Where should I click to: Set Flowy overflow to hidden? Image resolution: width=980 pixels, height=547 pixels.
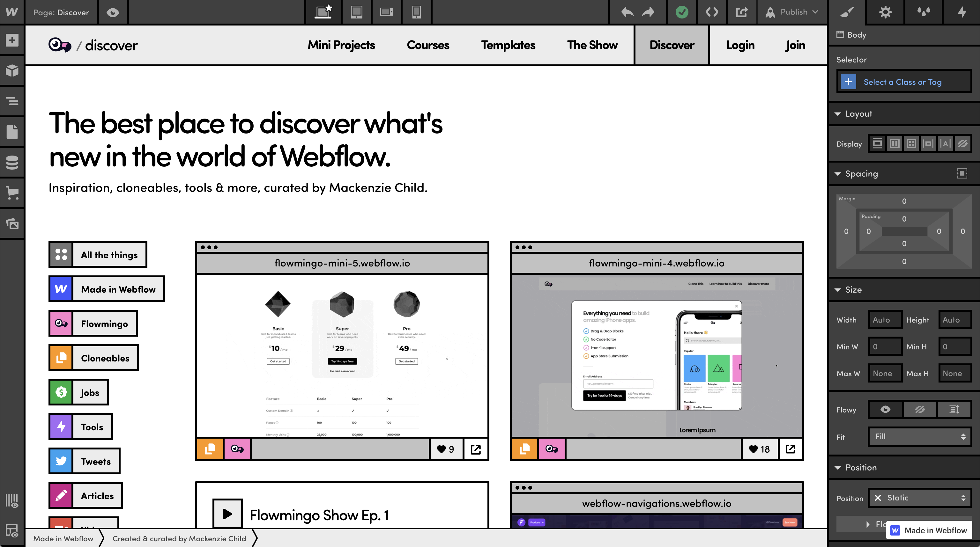click(919, 409)
